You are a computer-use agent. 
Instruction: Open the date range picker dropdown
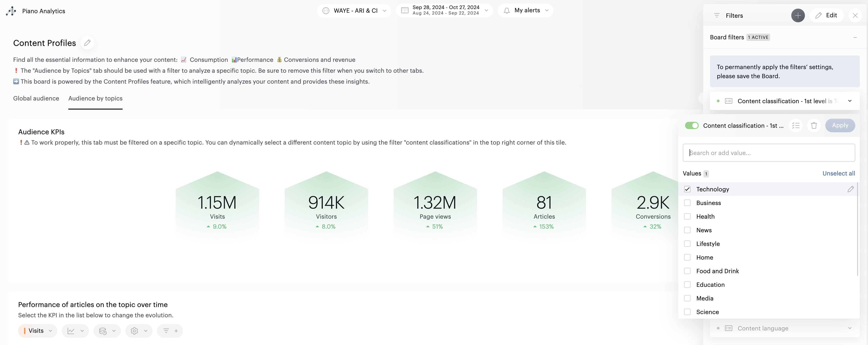444,10
